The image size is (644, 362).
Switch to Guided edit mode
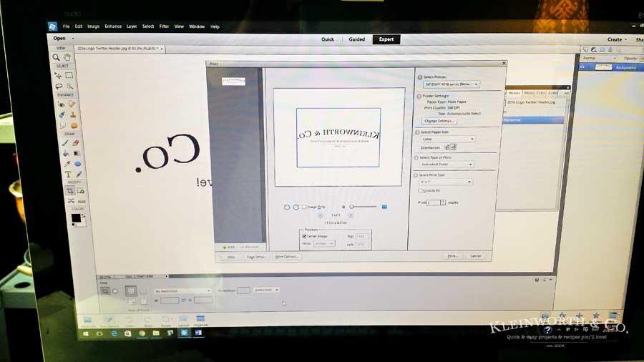point(356,39)
